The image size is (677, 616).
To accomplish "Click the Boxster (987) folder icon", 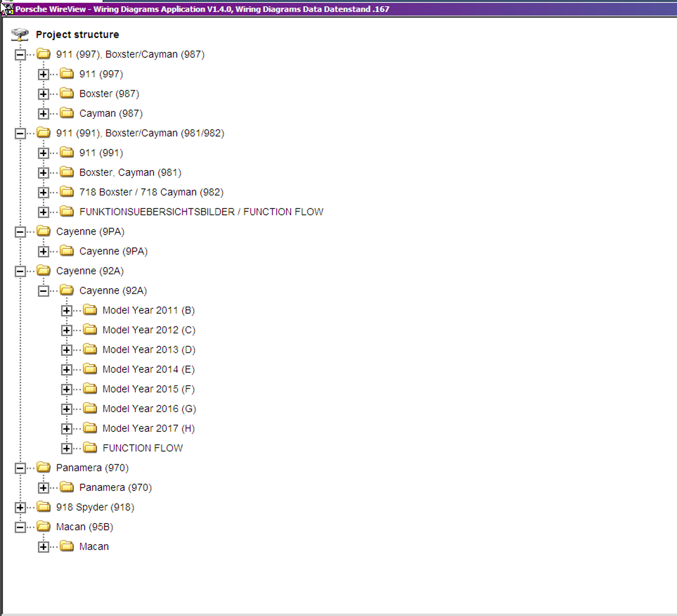I will pos(67,93).
